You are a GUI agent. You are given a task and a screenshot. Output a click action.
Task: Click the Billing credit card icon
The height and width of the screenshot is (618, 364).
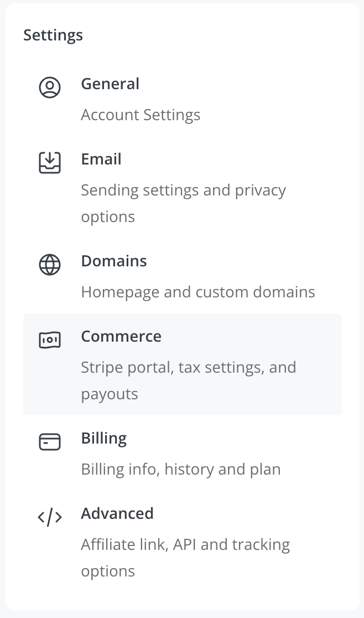tap(50, 441)
